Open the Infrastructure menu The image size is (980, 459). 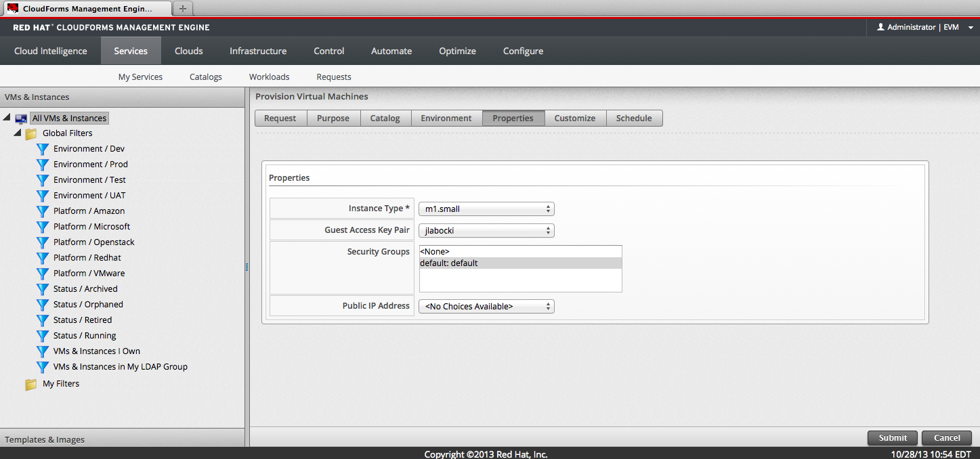pyautogui.click(x=257, y=51)
